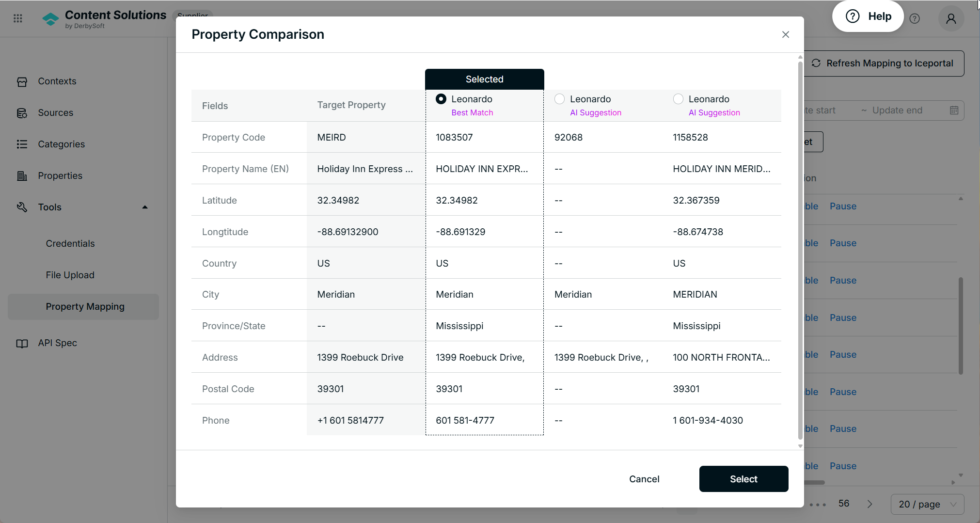Click the HOLIDAY INN EXPR... name cell
Screen dimensions: 980x523
(482, 169)
